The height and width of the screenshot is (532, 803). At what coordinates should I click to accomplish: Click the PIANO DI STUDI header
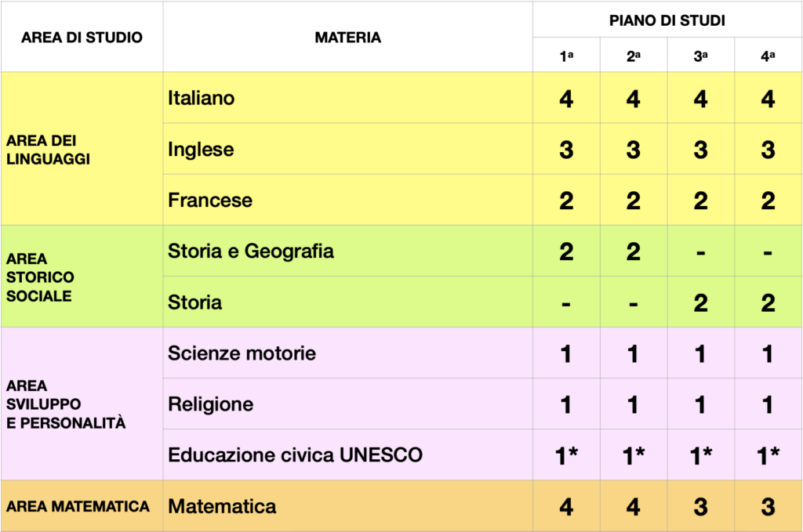667,21
